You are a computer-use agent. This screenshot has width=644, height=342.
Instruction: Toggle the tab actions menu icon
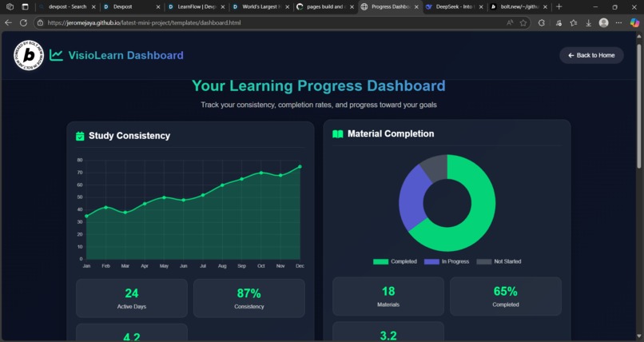point(25,6)
